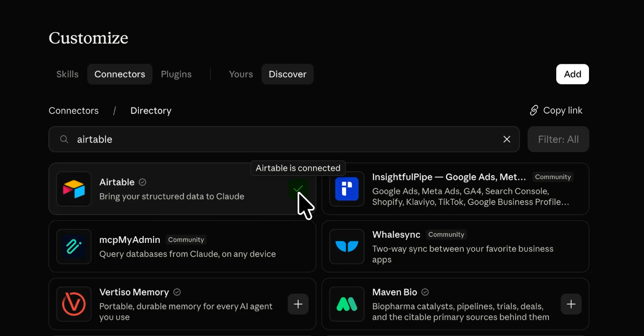
Task: Click the InsightfulPipe logo icon
Action: click(347, 189)
